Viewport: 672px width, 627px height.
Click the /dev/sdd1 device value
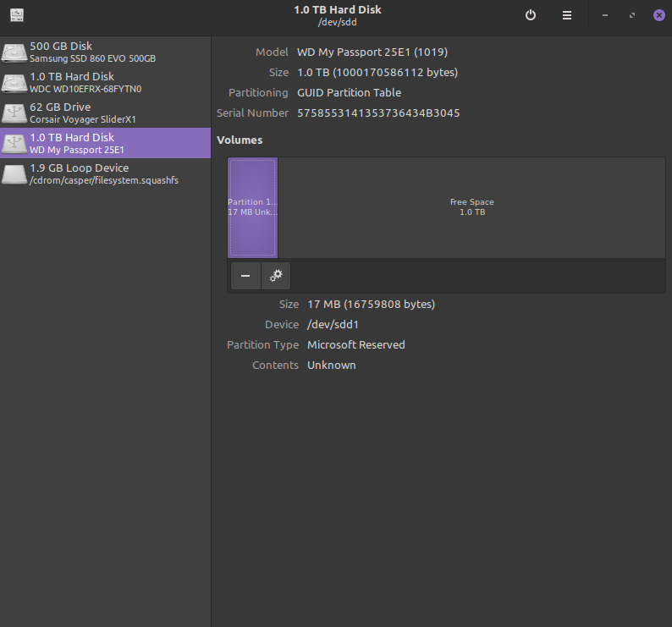click(333, 324)
